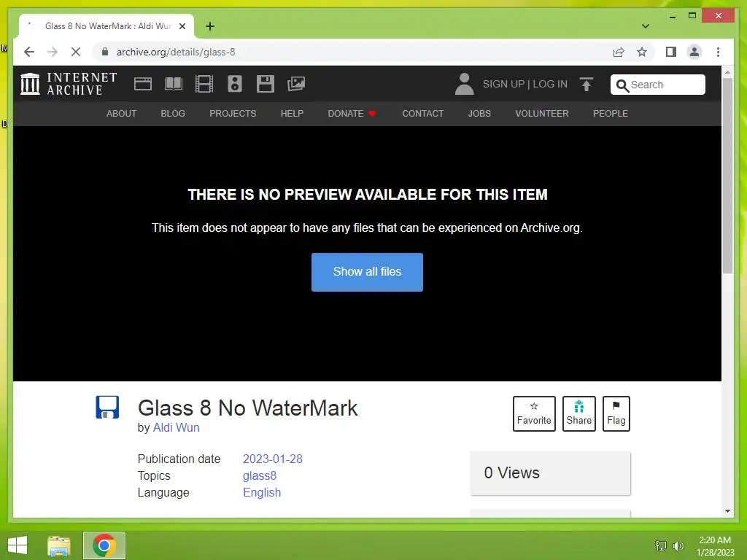Open the PEOPLE menu item
The height and width of the screenshot is (560, 747).
611,114
